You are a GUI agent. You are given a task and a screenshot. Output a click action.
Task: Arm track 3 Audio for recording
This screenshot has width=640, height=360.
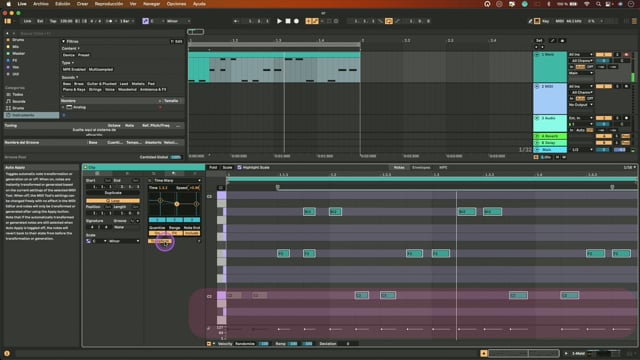click(626, 118)
